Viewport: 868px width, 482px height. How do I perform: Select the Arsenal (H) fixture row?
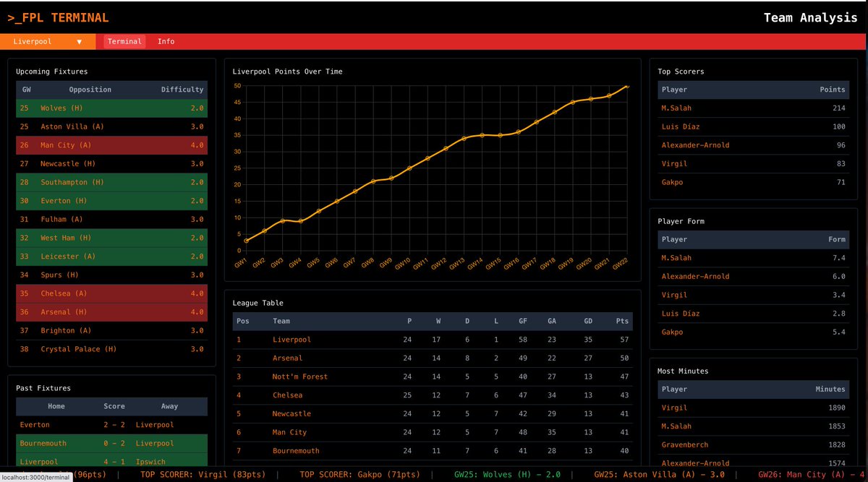(111, 312)
